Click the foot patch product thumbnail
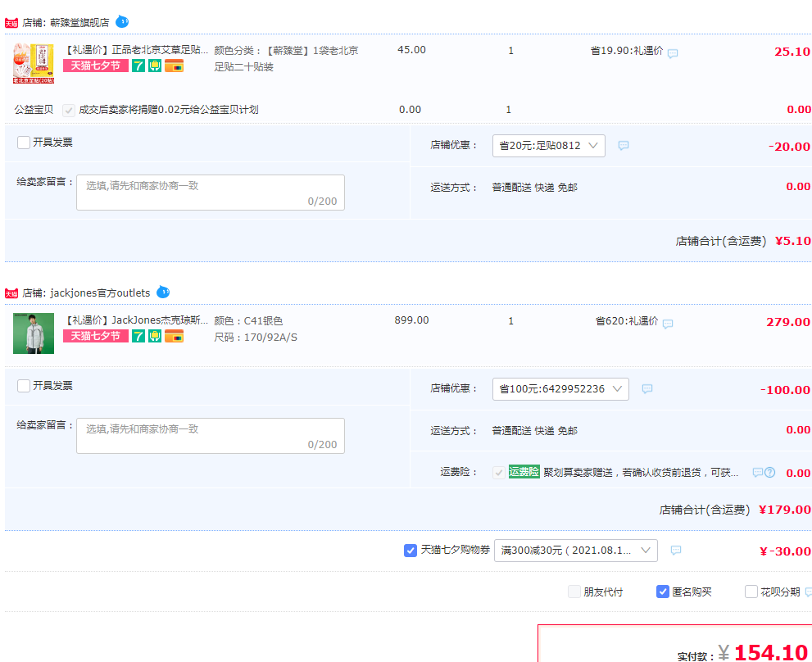 click(x=34, y=63)
